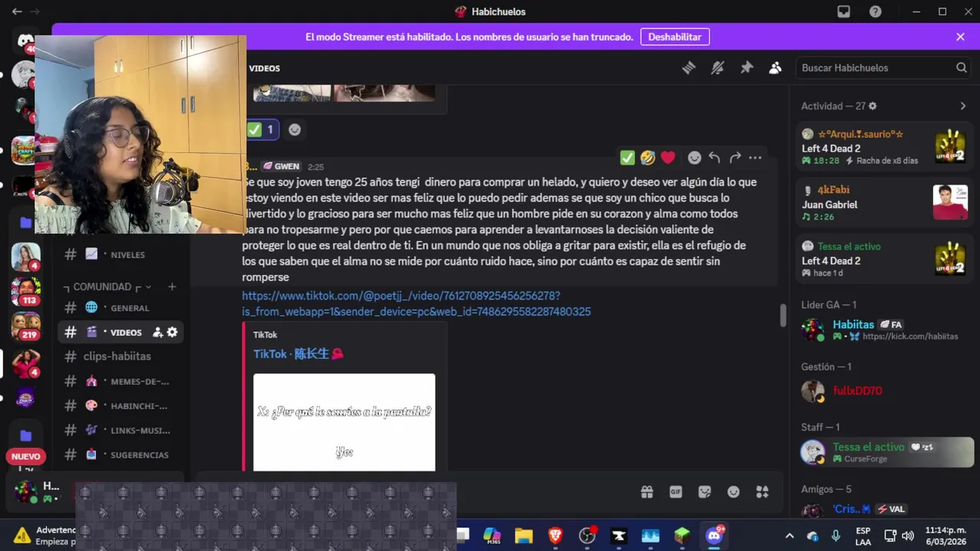Click the NUEVO unread indicator

point(26,456)
